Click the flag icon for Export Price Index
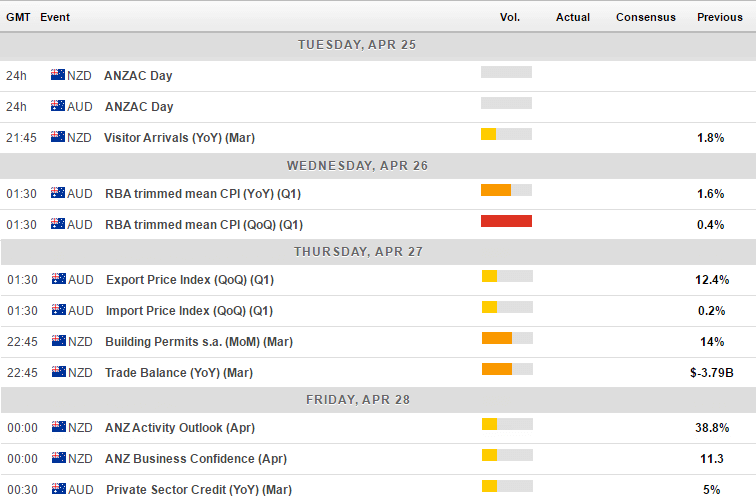 pos(59,279)
